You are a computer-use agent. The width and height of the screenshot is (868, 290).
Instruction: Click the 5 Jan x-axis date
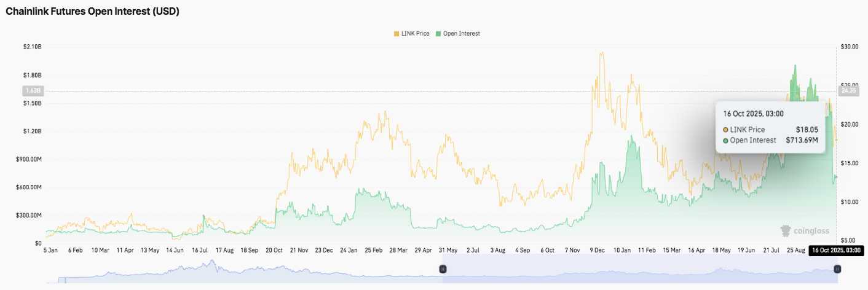52,251
